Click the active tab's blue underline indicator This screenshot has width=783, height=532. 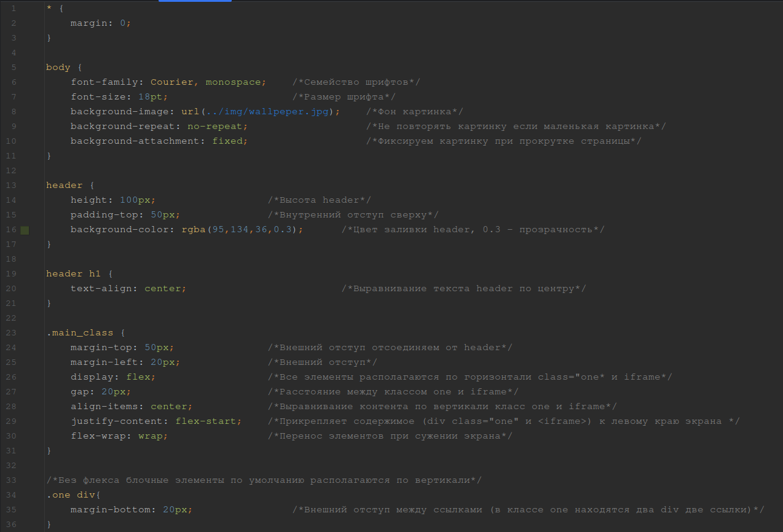tap(195, 1)
